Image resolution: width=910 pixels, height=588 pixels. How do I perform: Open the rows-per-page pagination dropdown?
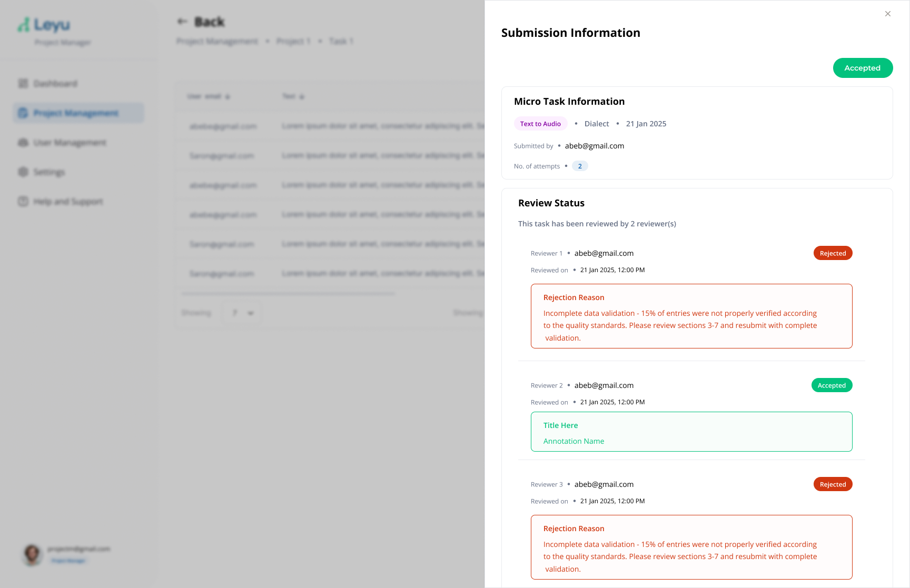point(241,312)
